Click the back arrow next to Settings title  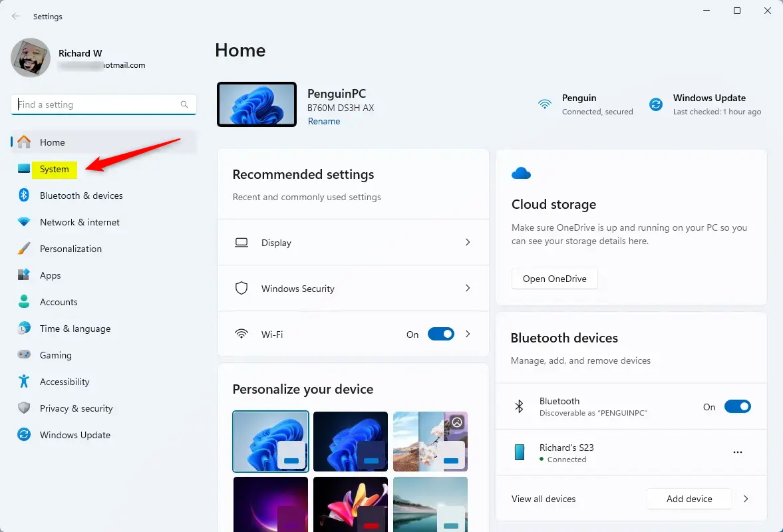(x=16, y=16)
